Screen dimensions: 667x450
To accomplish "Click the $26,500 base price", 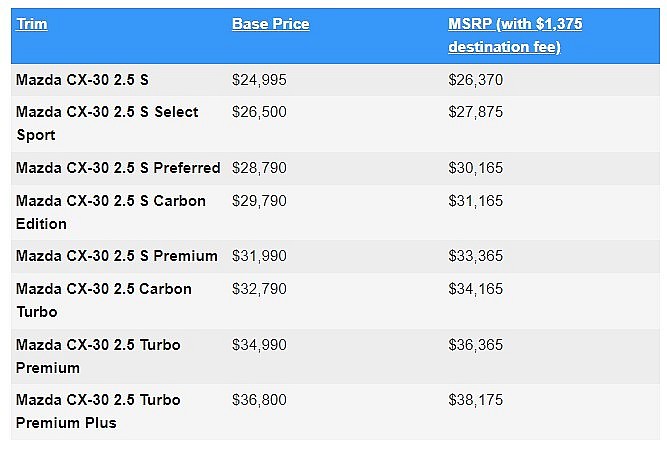I will [x=259, y=112].
